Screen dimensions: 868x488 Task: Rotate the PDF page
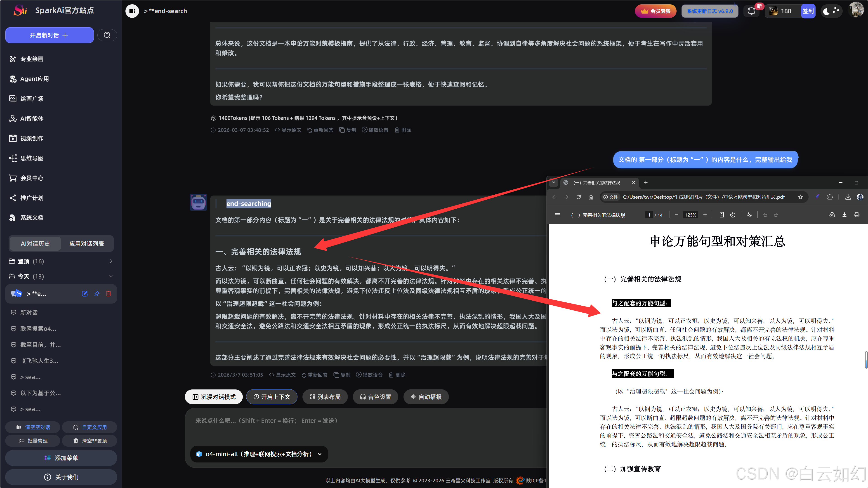click(x=733, y=215)
